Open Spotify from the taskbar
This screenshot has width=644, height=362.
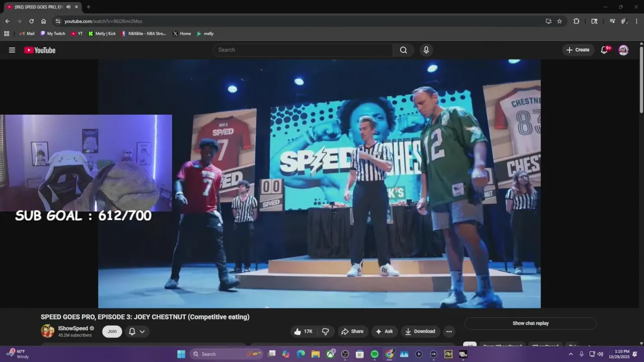pos(374,354)
